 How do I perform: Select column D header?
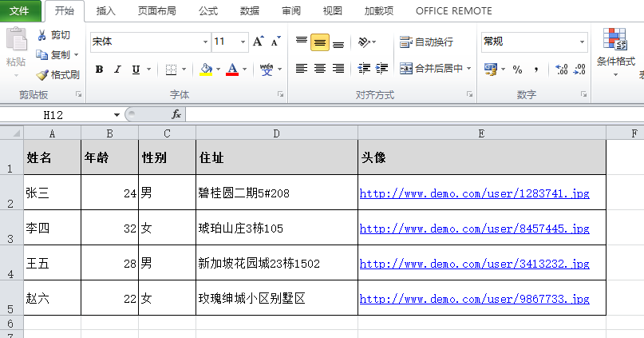[277, 133]
